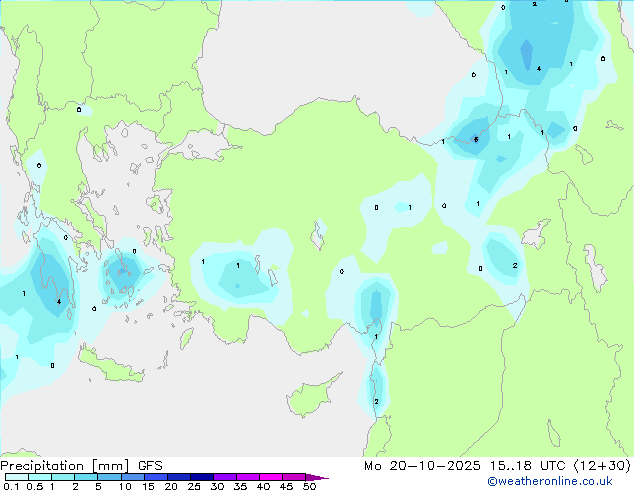Click the "Precipitation [mm]" title text
The image size is (634, 490).
point(65,466)
